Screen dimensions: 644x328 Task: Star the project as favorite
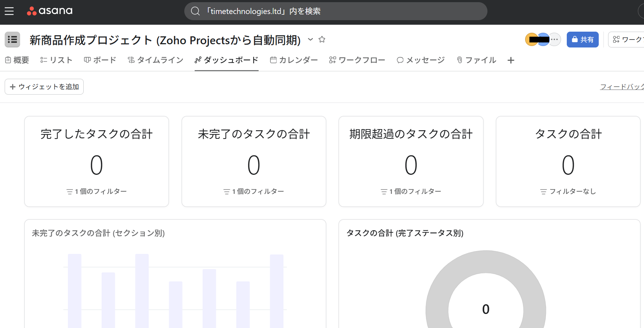click(322, 40)
